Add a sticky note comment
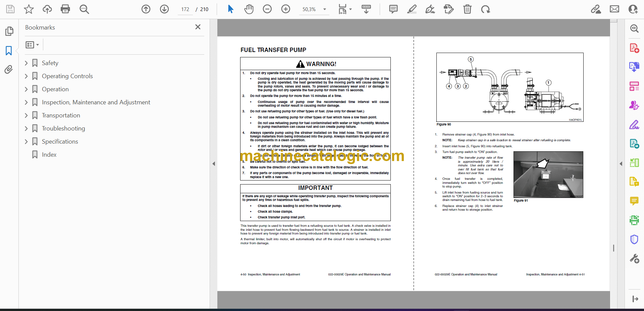 click(393, 9)
